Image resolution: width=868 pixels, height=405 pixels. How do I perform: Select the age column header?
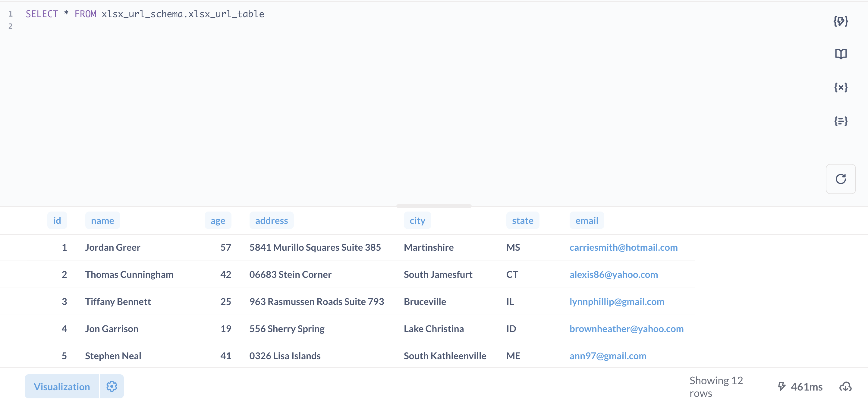(218, 220)
